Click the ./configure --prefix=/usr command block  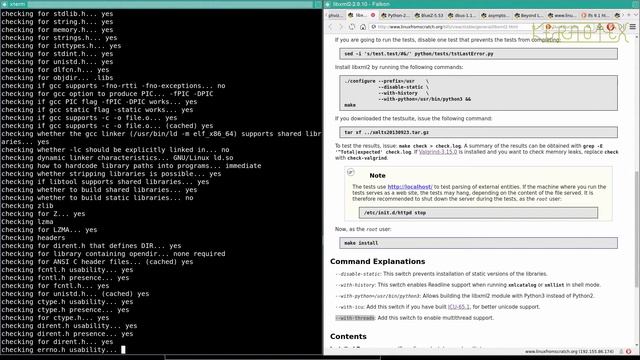click(478, 93)
